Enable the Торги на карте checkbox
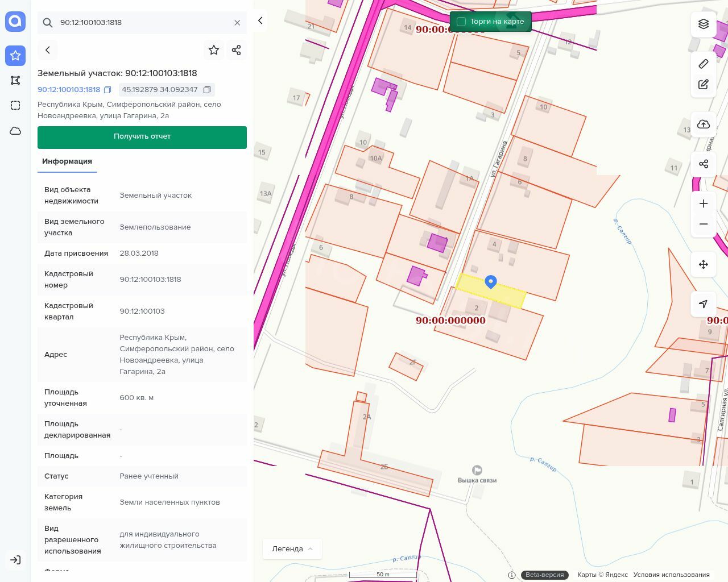 pyautogui.click(x=461, y=22)
